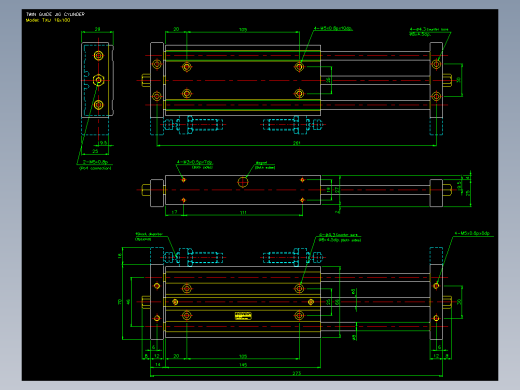
Task: Select the magnet circle symbol in middle view
Action: click(243, 182)
